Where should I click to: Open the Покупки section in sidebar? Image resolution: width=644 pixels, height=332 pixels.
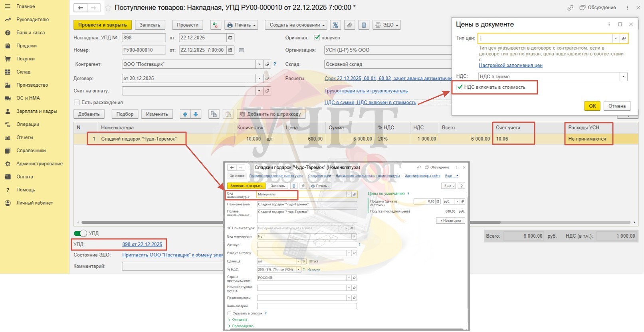pyautogui.click(x=26, y=59)
